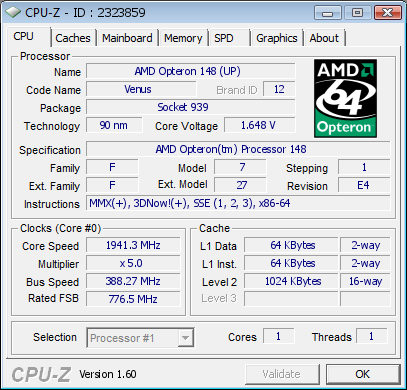
Task: Click the restore window button
Action: click(358, 13)
